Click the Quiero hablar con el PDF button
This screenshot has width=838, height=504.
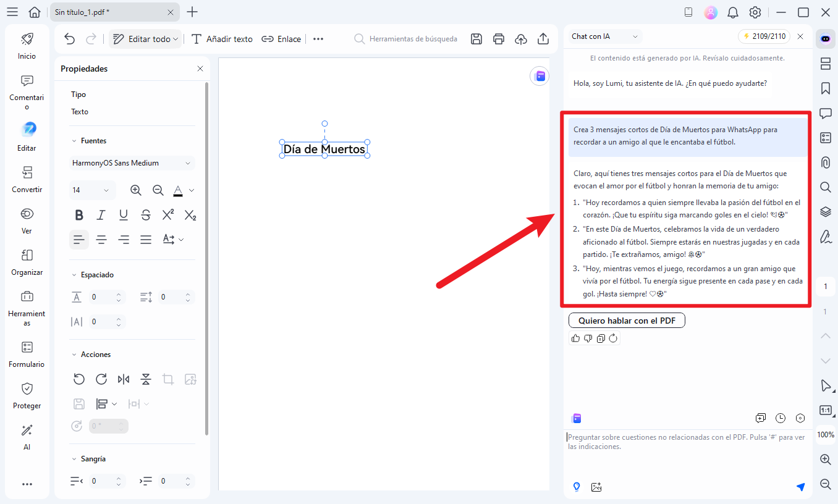(x=627, y=321)
